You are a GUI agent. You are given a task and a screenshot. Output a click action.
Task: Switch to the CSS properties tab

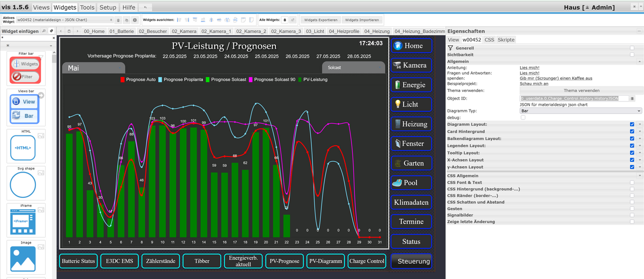(x=489, y=40)
